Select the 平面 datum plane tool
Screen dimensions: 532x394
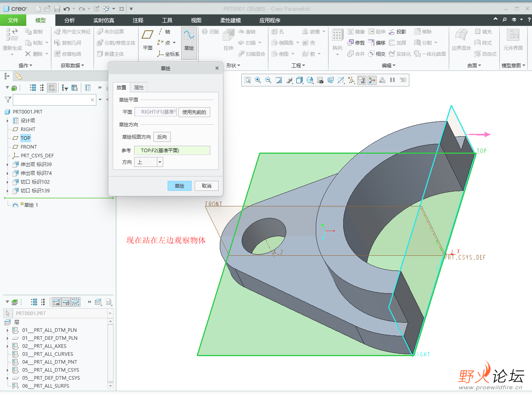(148, 40)
